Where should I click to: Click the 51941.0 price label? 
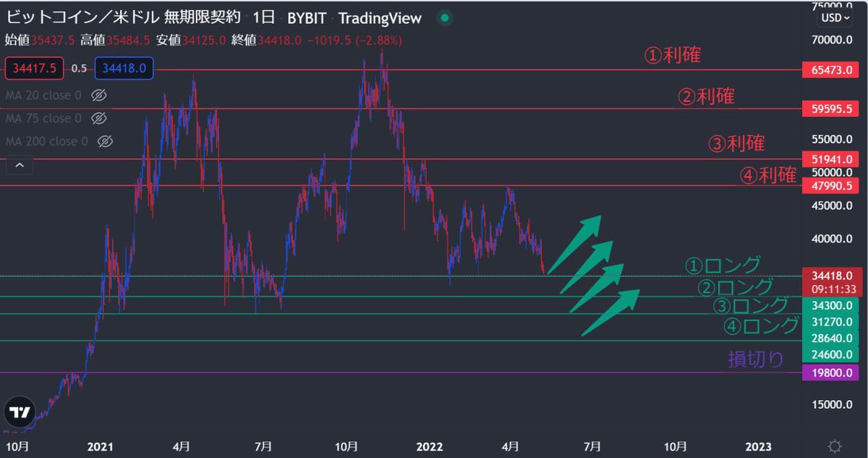point(832,159)
